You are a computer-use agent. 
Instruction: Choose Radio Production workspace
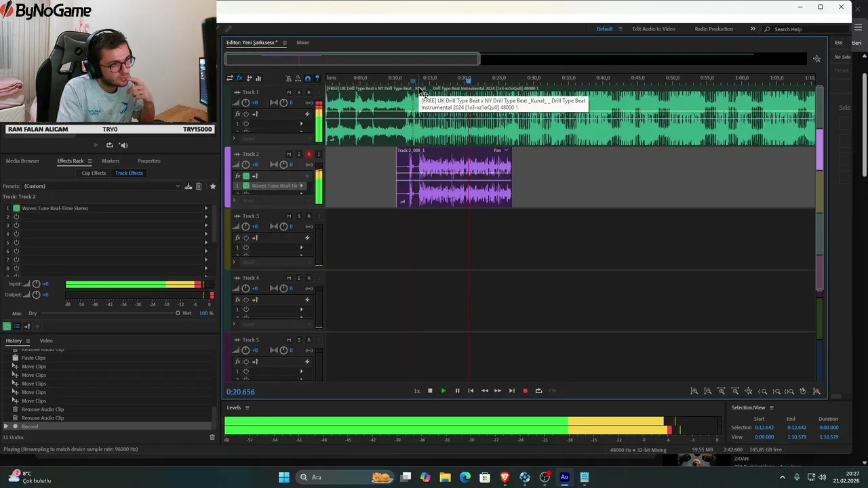713,29
